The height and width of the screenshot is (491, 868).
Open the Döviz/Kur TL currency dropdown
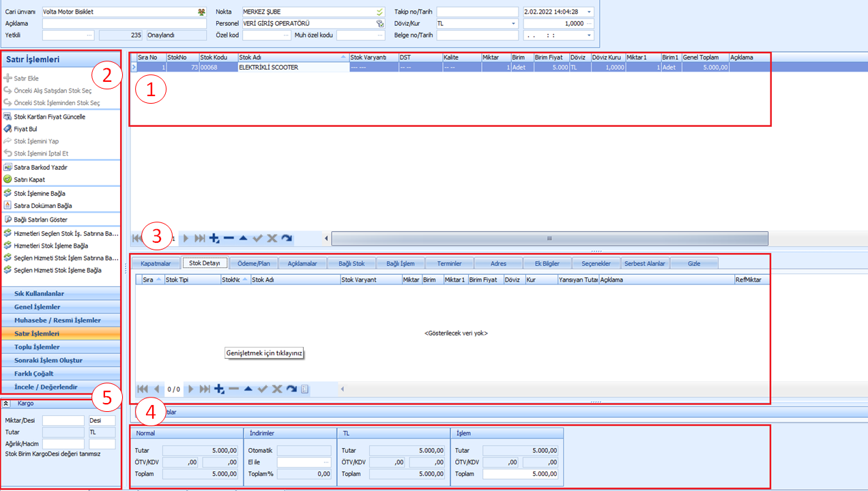pos(514,23)
